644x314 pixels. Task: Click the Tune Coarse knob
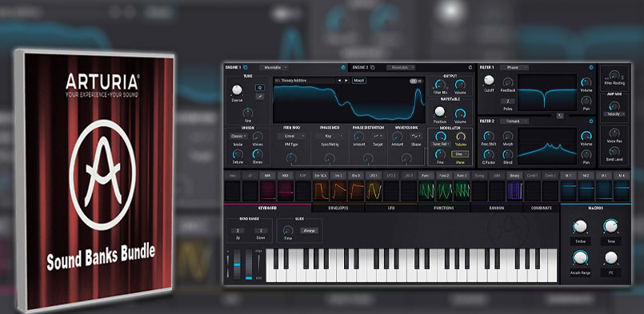pos(237,90)
